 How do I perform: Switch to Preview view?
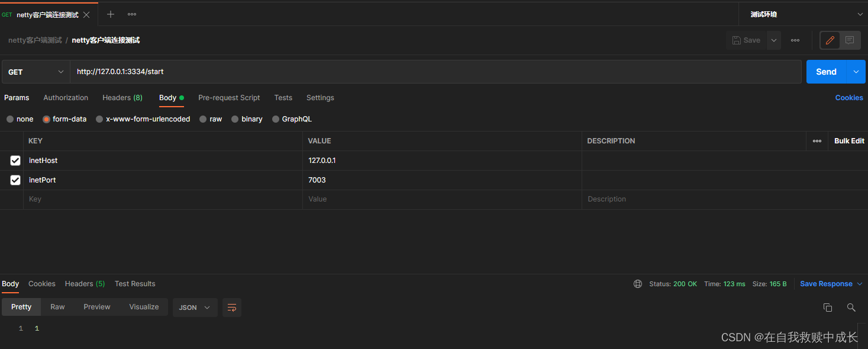click(97, 307)
